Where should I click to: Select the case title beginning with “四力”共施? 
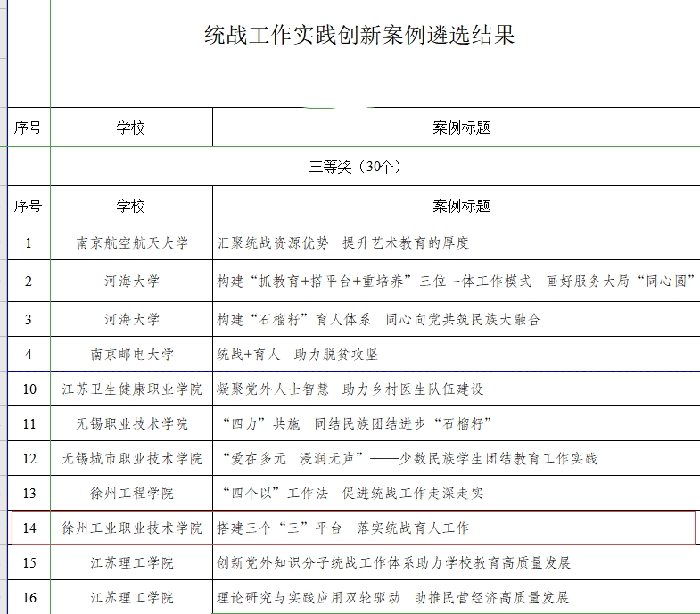355,423
